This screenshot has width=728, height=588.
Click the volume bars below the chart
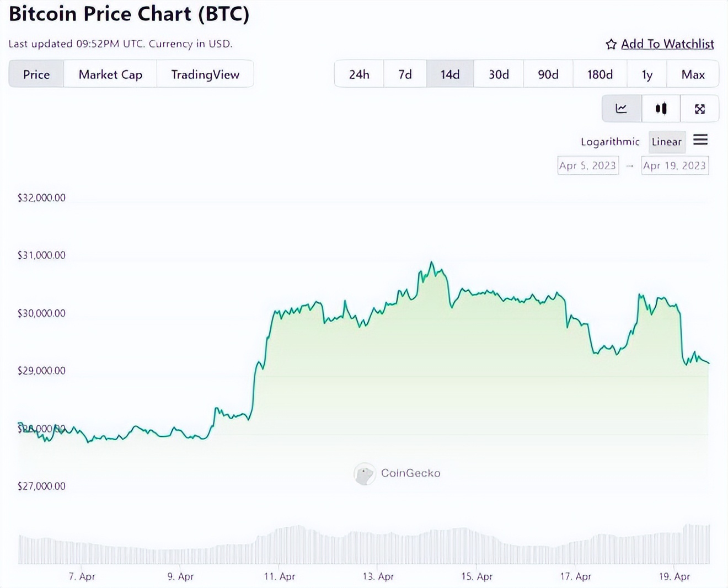click(364, 543)
